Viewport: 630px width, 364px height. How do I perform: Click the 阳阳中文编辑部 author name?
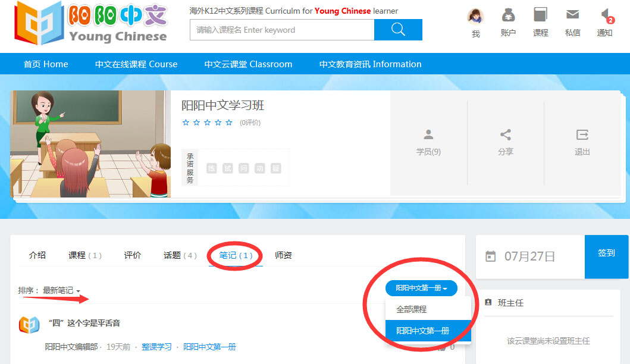coord(71,347)
